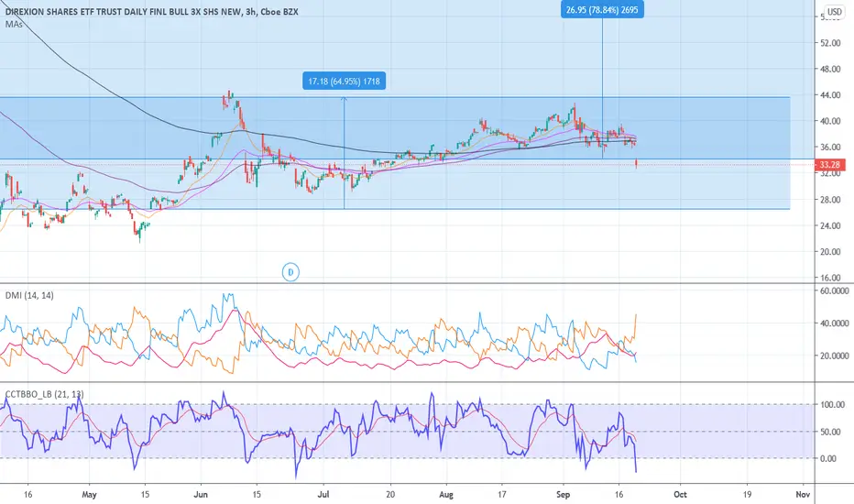This screenshot has height=504, width=854.
Task: Click the Aug label on time axis
Action: (446, 495)
